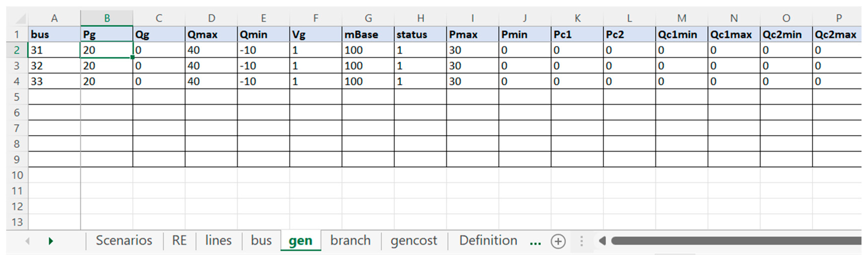Click the tab bar resize handle dots
868x264 pixels.
[x=581, y=241]
